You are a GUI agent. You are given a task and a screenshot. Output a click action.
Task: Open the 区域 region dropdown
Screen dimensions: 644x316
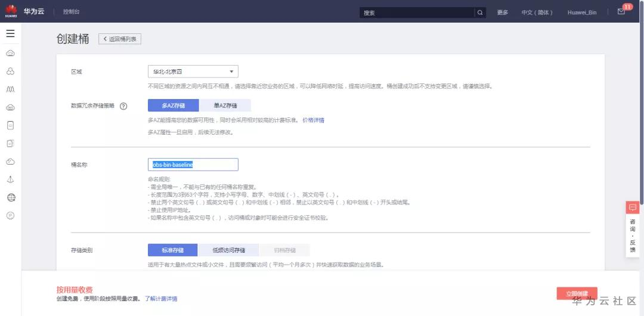[x=193, y=72]
